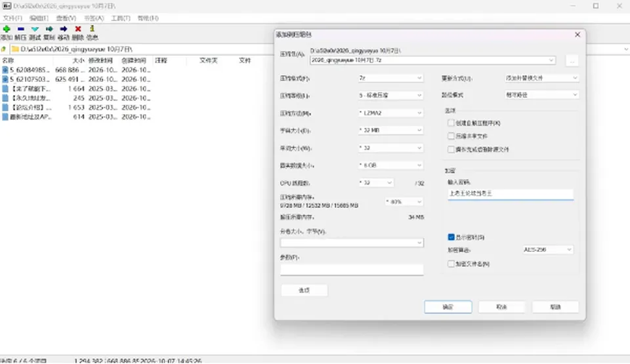This screenshot has height=364, width=630.
Task: Open the archive name dropdown
Action: 551,60
